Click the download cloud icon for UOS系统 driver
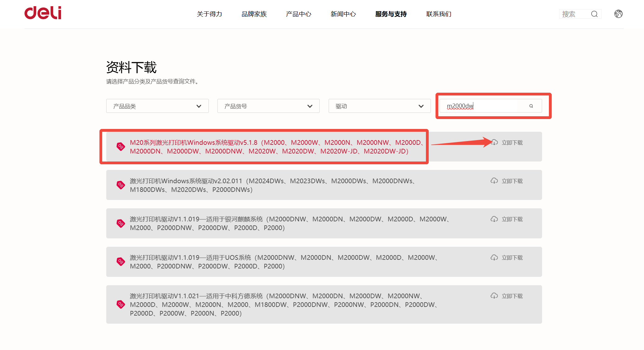The width and height of the screenshot is (644, 350). (494, 258)
